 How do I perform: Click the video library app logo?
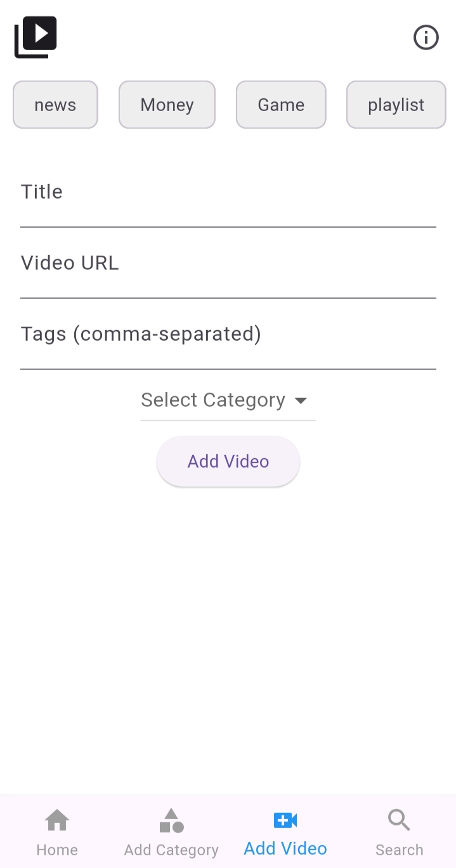(x=35, y=37)
